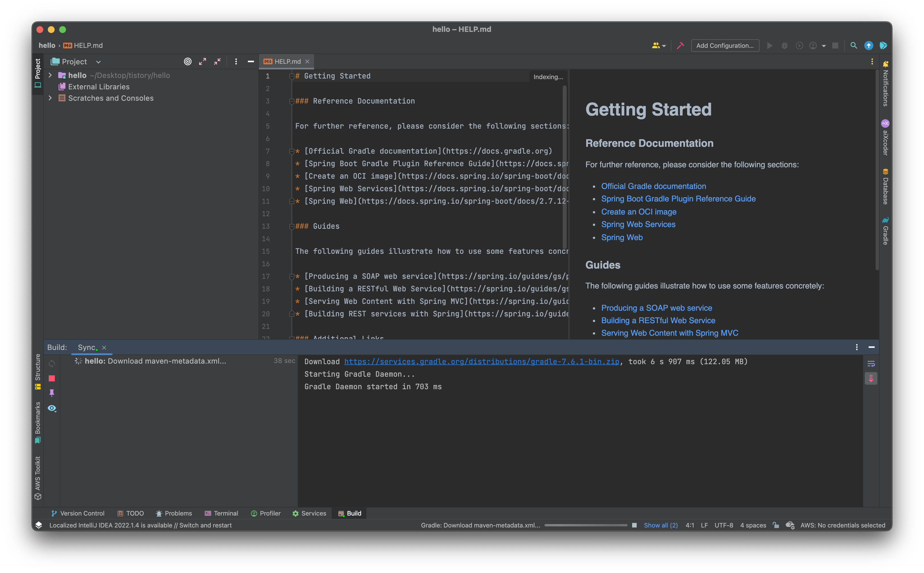
Task: Toggle Pin Tab in Build panel
Action: [x=52, y=393]
